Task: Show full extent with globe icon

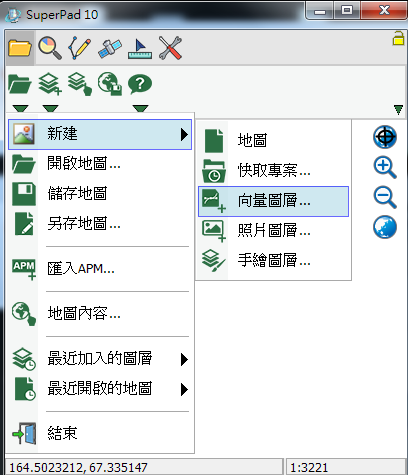Action: (x=385, y=227)
